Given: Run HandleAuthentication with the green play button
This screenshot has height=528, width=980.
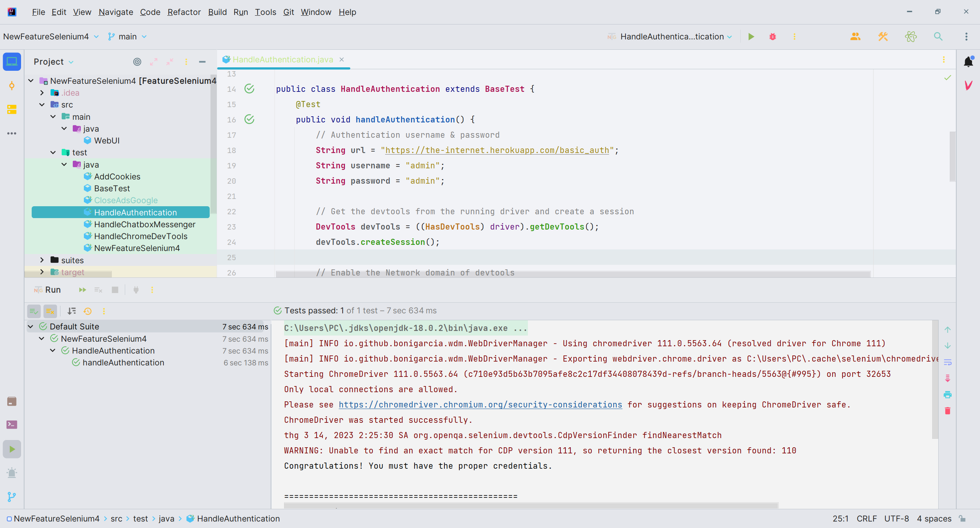Looking at the screenshot, I should click(751, 36).
